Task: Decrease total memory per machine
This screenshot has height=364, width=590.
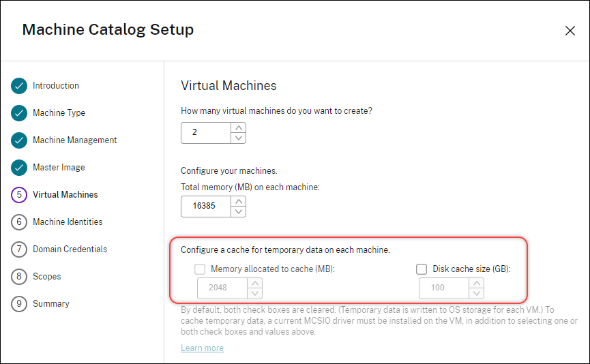Action: click(238, 211)
